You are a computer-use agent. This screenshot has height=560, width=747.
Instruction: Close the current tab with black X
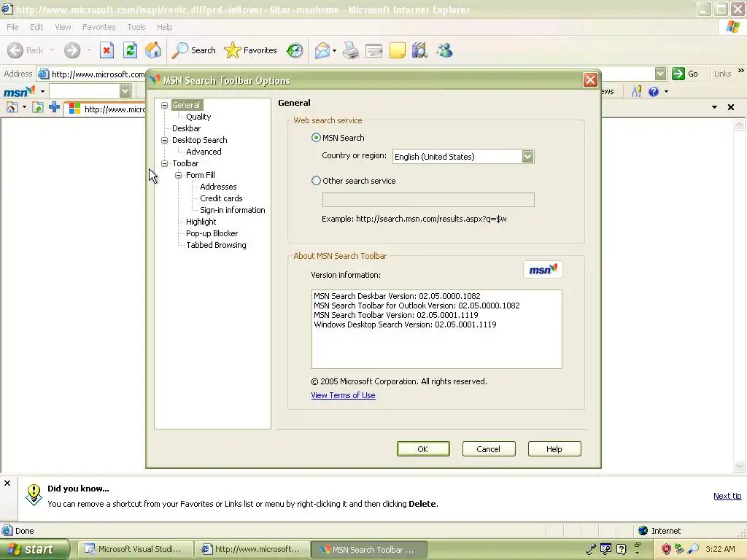[x=731, y=107]
